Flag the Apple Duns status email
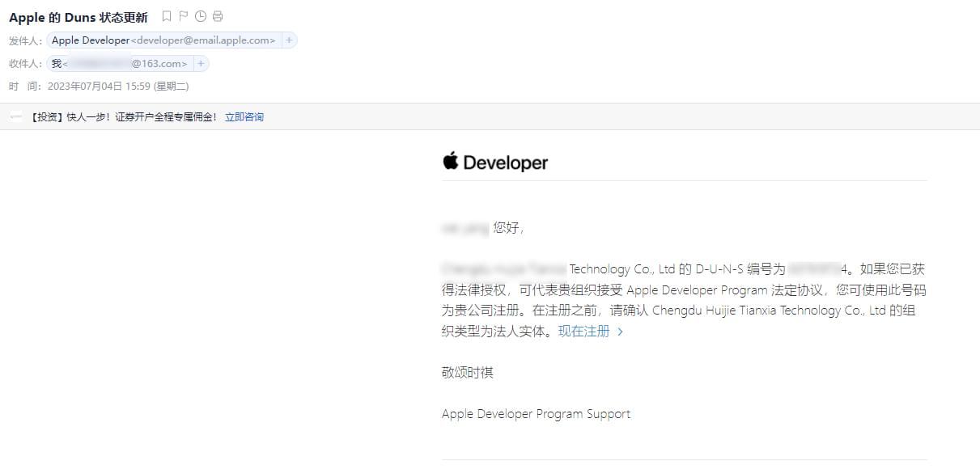Viewport: 980px width, 469px height. 184,17
